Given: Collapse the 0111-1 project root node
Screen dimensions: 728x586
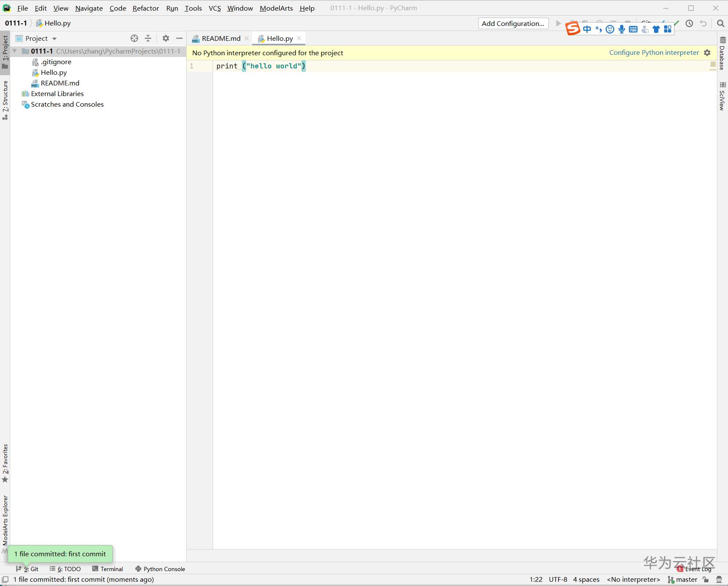Looking at the screenshot, I should click(15, 51).
